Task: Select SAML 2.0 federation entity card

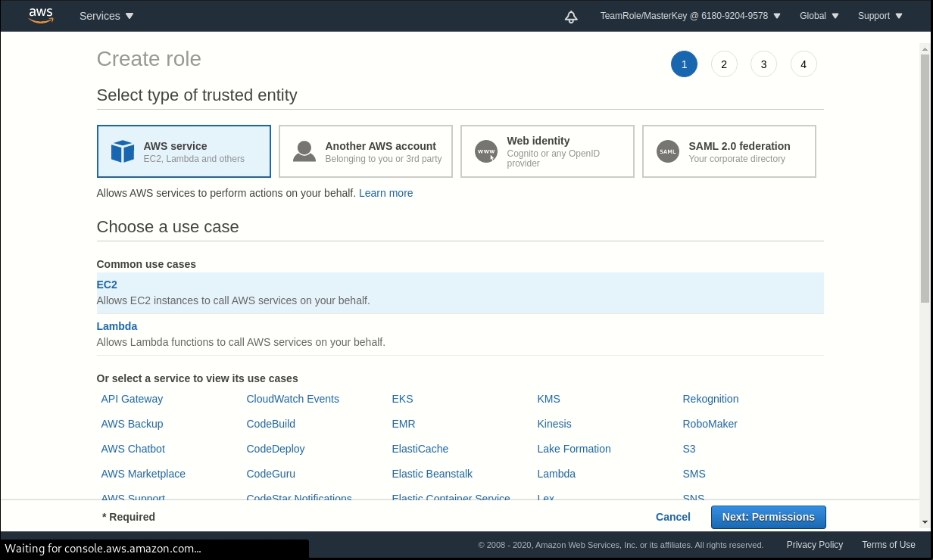Action: point(729,151)
